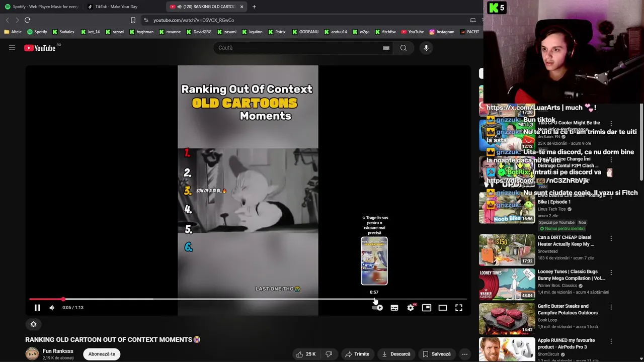Go back in browser history

(7, 20)
